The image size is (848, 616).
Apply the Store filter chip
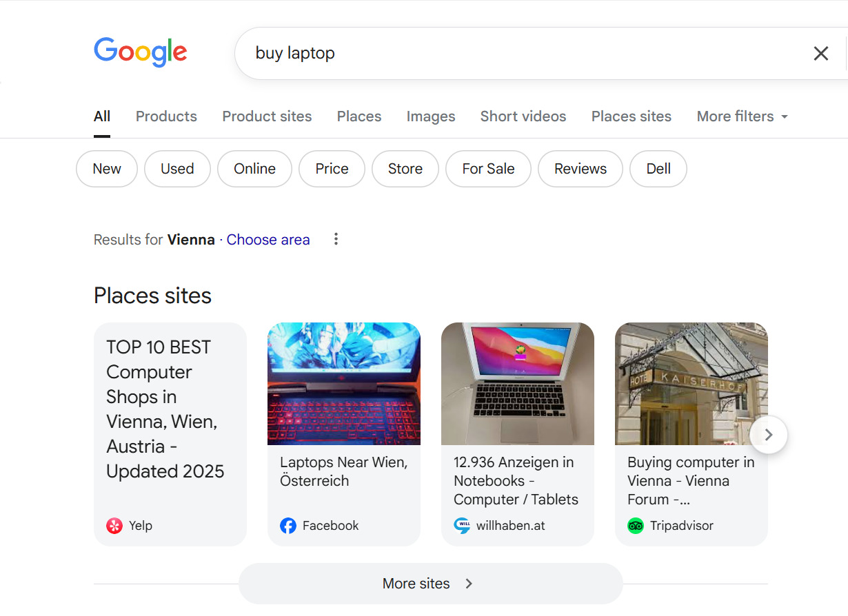click(x=405, y=169)
